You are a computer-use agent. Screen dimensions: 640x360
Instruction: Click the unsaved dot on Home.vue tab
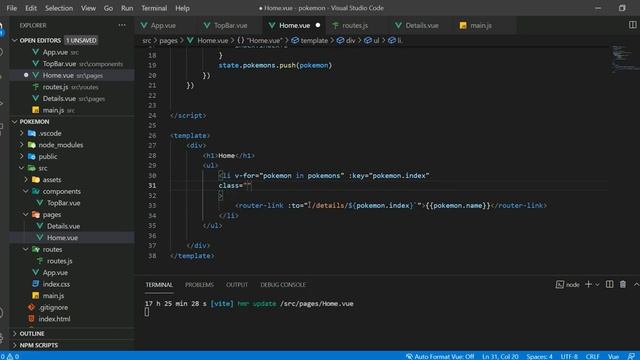pos(318,25)
